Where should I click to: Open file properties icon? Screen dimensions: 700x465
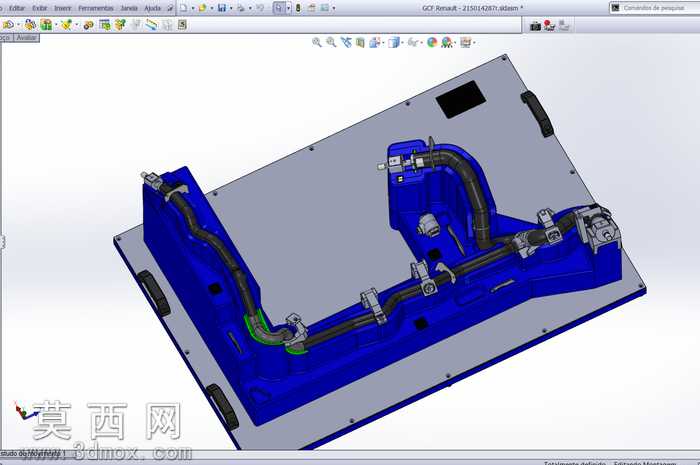coord(311,8)
